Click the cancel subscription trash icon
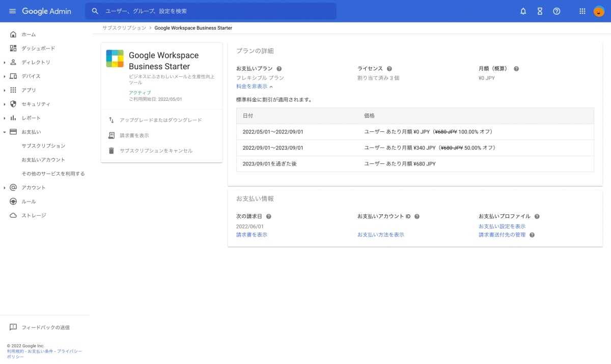The image size is (611, 364). [x=112, y=151]
